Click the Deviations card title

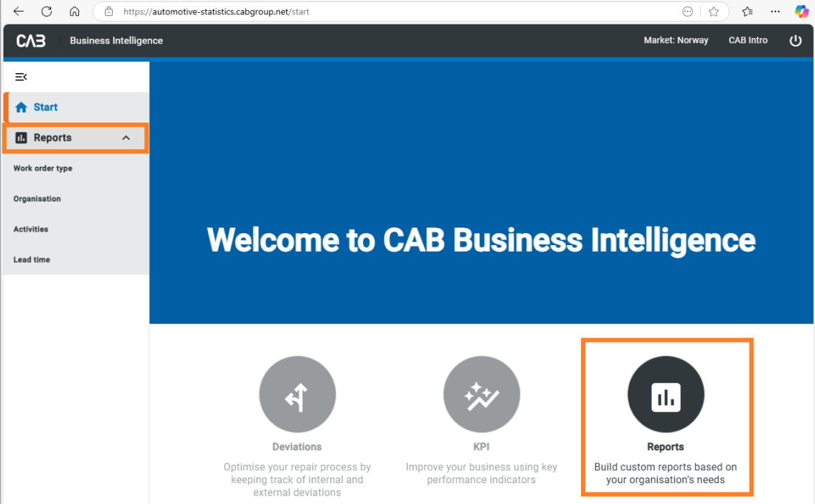click(297, 447)
